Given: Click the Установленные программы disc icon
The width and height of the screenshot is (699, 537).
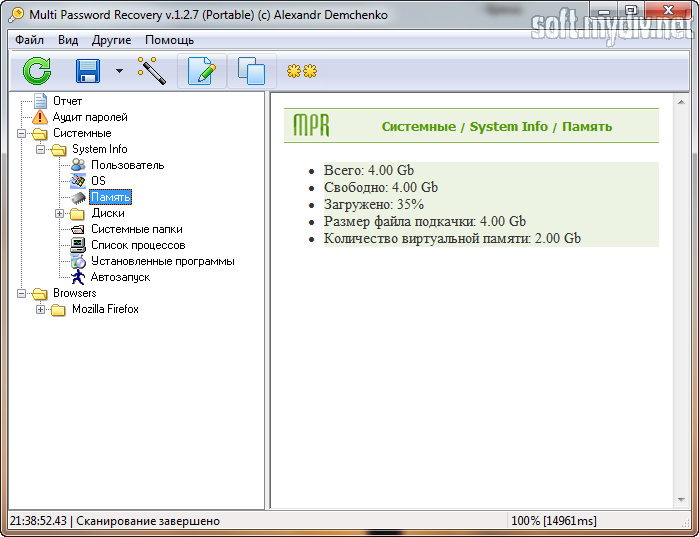Looking at the screenshot, I should pyautogui.click(x=78, y=261).
